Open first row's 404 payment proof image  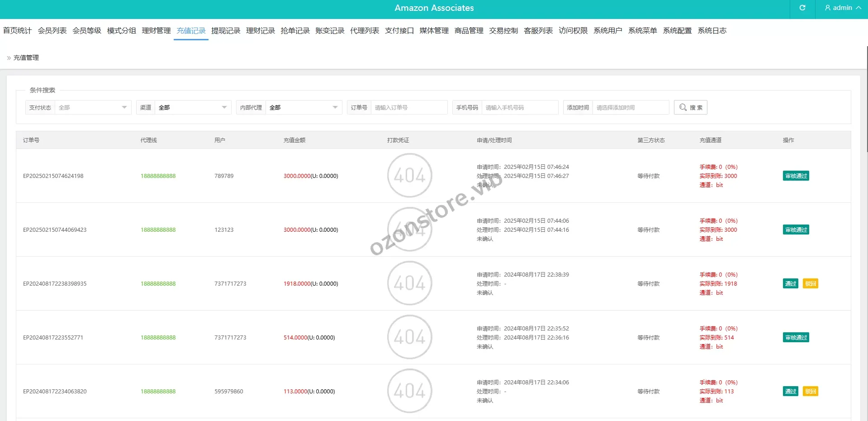pos(409,176)
